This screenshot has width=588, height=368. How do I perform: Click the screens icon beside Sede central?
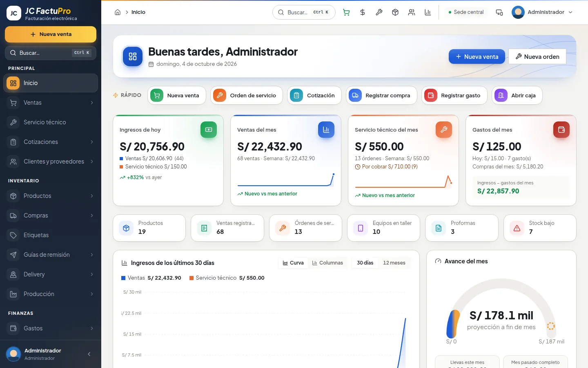(499, 12)
